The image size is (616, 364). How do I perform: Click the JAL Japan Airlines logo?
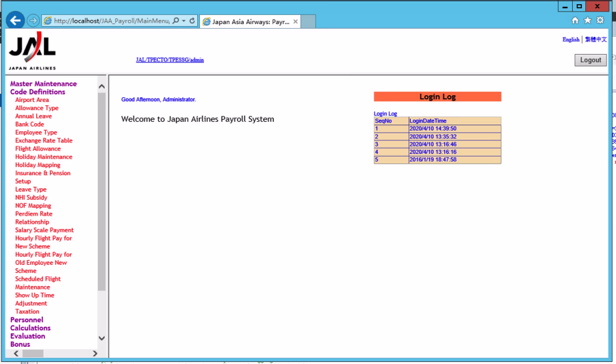click(32, 51)
